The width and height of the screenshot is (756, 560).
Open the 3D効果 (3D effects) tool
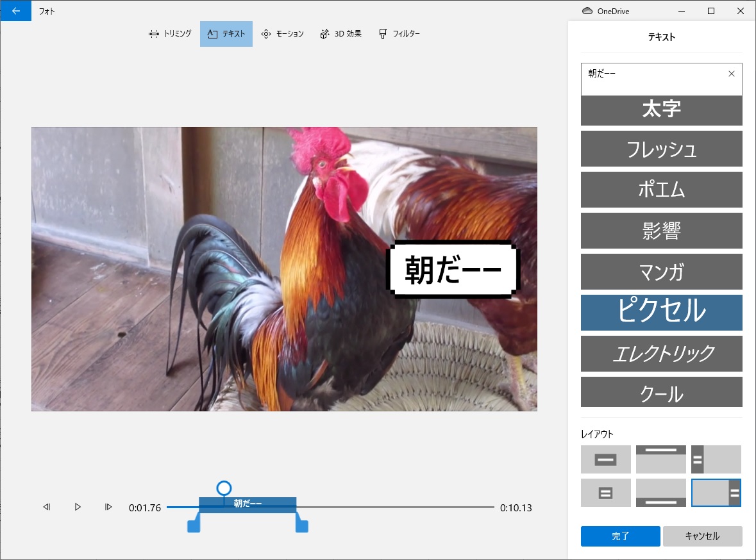coord(340,33)
